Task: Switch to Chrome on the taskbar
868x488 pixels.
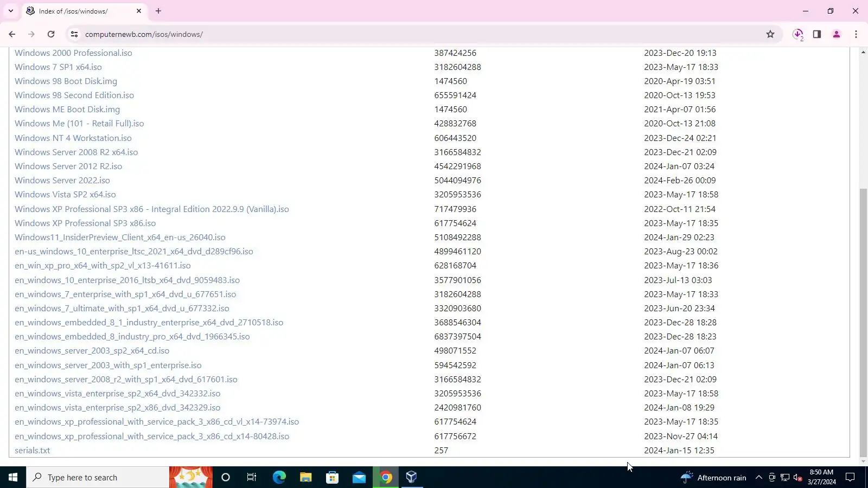Action: (386, 477)
